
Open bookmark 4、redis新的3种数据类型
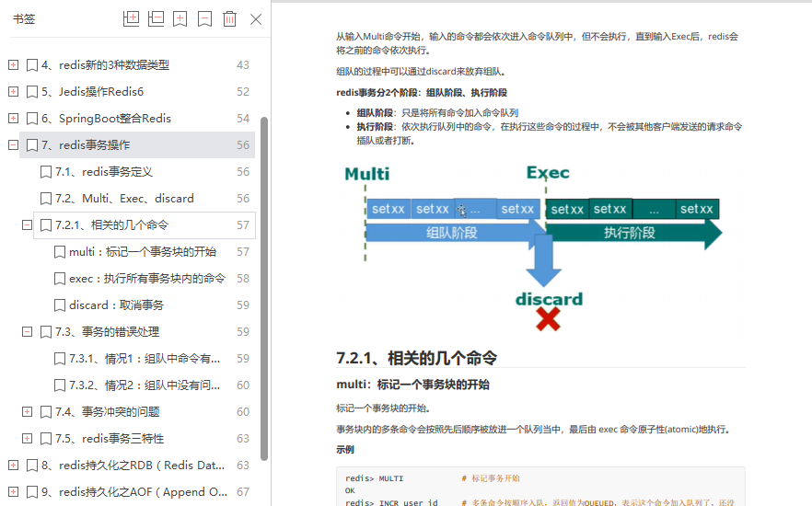pyautogui.click(x=105, y=64)
